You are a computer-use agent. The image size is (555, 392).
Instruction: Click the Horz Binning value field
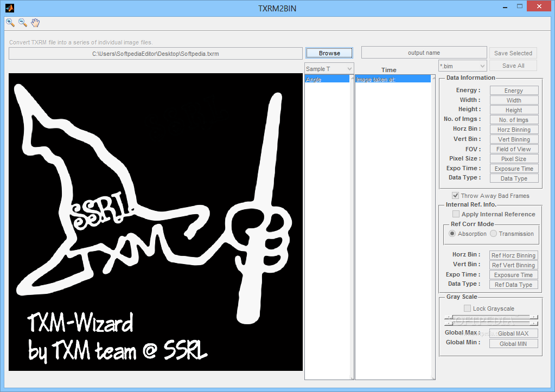coord(514,130)
